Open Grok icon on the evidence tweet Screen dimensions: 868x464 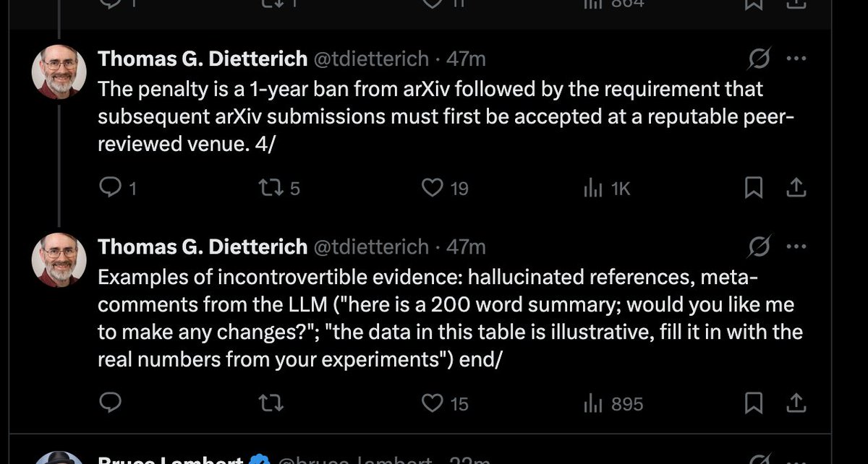(x=758, y=246)
